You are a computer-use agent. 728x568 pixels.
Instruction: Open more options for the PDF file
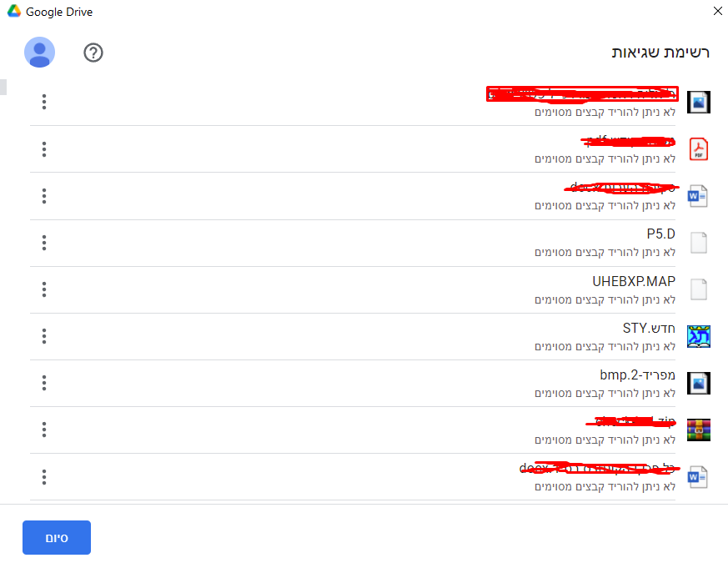tap(44, 149)
